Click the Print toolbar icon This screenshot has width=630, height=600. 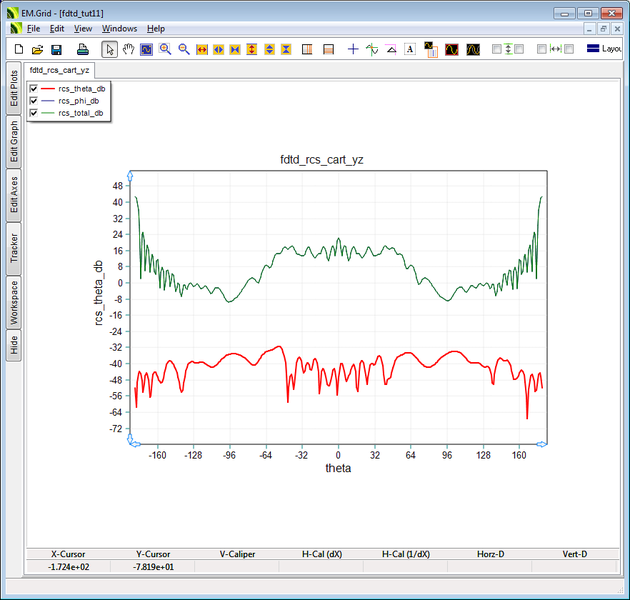pyautogui.click(x=83, y=49)
